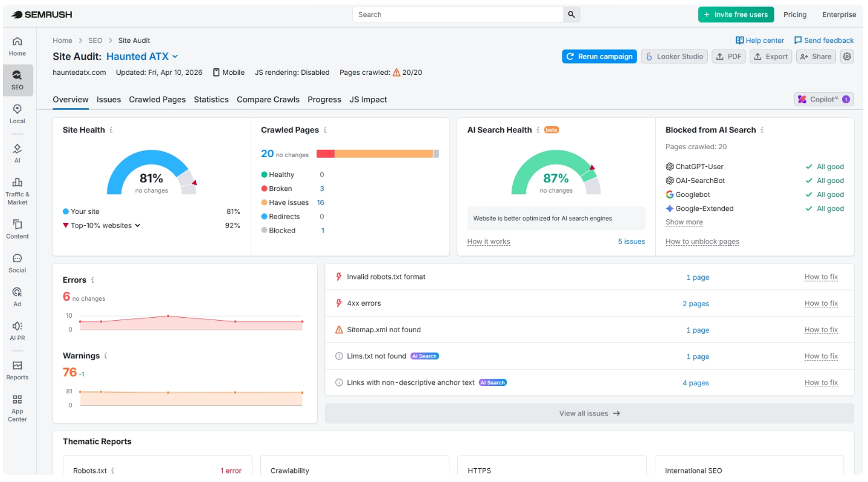Open the Social sidebar section
The image size is (868, 482).
click(x=18, y=263)
